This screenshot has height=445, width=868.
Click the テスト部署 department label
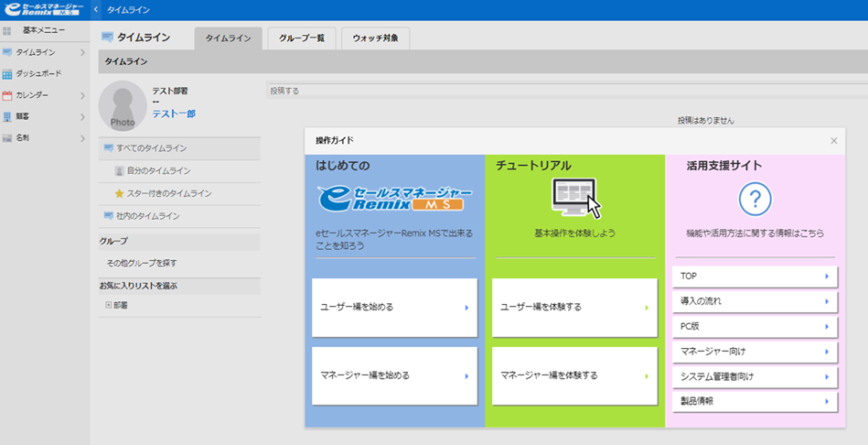coord(170,91)
